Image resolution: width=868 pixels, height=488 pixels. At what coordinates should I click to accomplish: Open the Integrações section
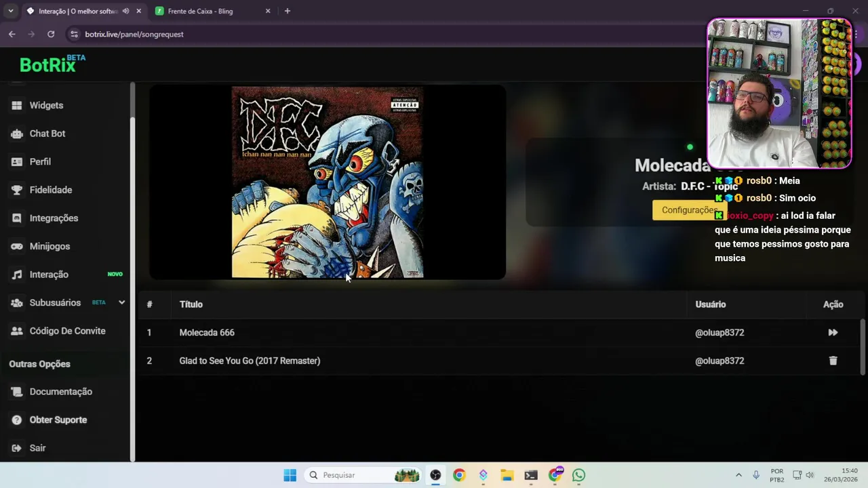point(54,218)
